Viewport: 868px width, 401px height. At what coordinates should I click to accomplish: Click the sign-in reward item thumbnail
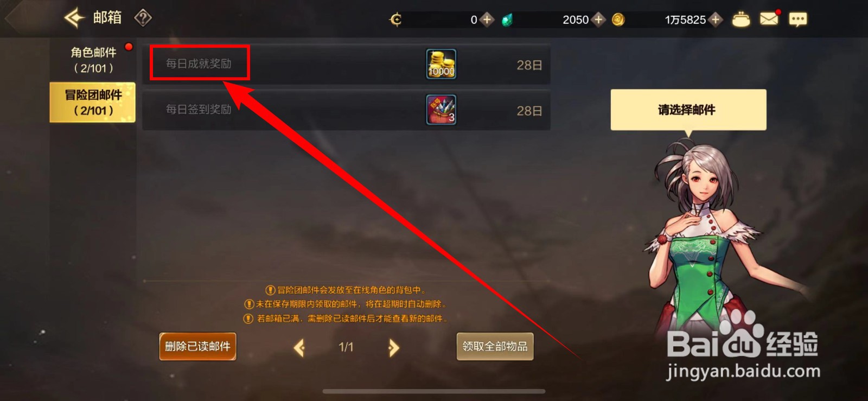click(x=441, y=110)
